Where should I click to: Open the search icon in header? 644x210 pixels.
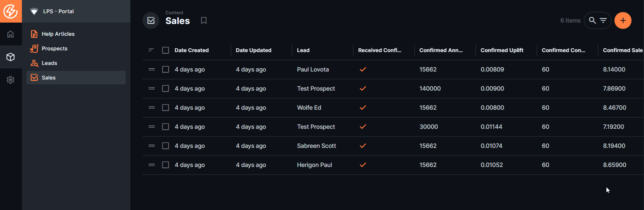click(592, 20)
